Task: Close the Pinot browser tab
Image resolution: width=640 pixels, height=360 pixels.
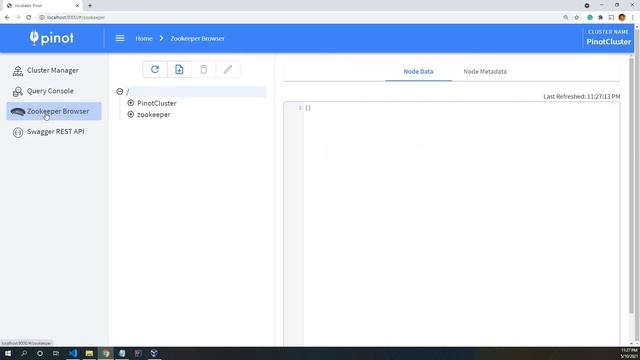Action: tap(78, 6)
